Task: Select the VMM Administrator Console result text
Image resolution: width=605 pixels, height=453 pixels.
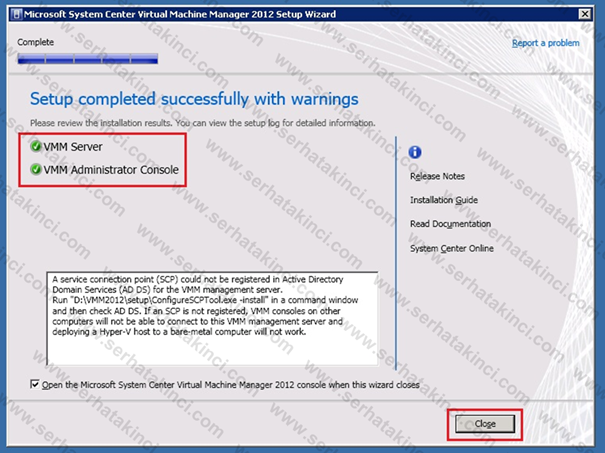Action: click(111, 170)
